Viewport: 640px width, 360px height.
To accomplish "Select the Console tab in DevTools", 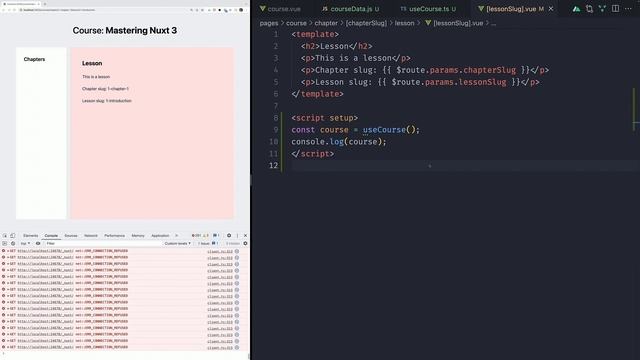I will pos(51,236).
